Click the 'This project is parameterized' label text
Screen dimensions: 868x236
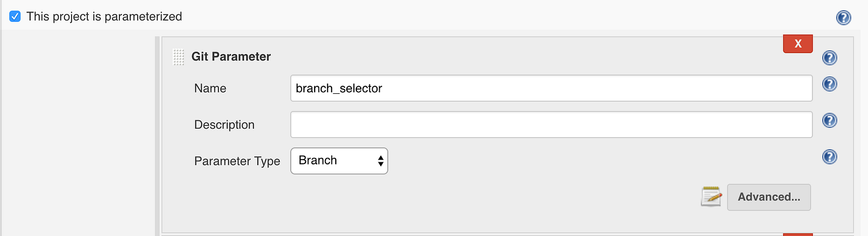[x=104, y=17]
